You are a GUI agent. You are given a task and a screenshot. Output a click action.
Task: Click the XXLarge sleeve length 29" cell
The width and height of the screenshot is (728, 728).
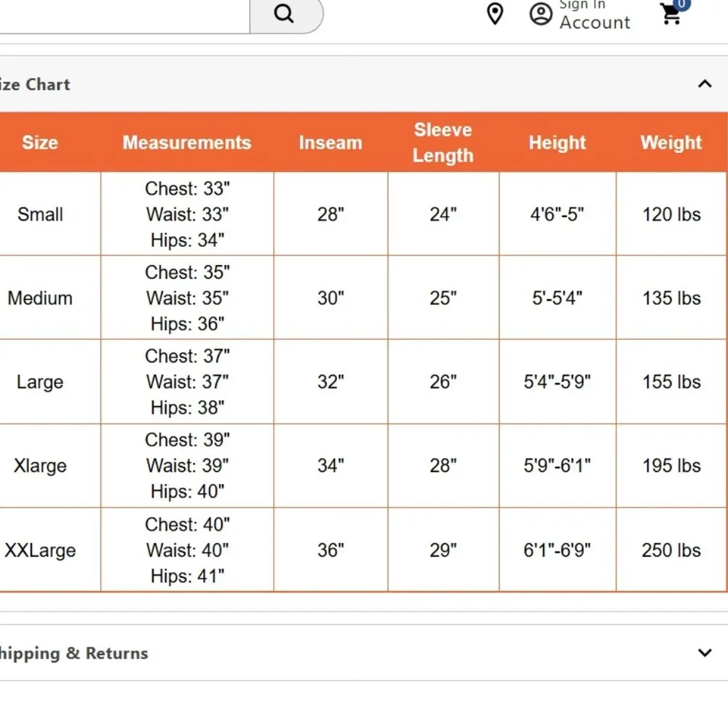[443, 550]
